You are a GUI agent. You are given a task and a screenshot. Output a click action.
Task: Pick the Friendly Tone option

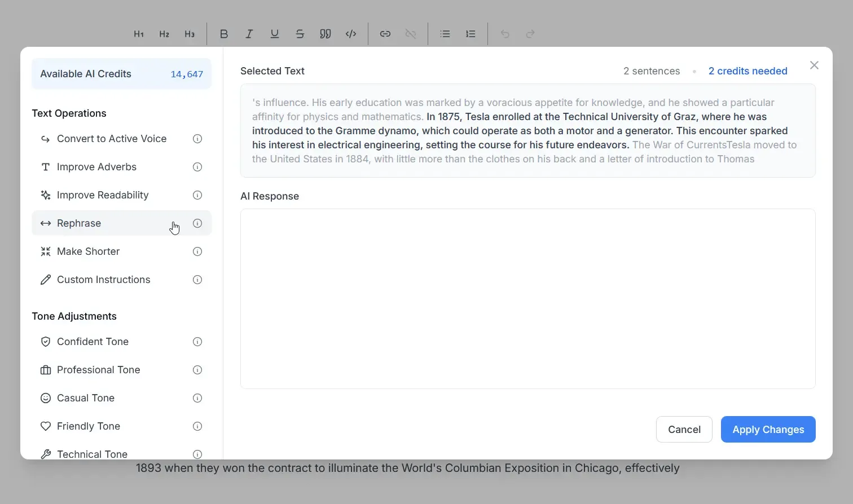pyautogui.click(x=88, y=426)
